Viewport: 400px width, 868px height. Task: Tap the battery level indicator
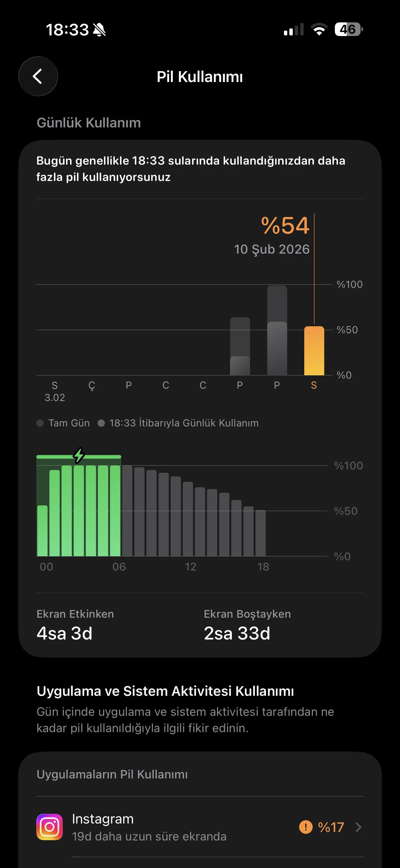[348, 29]
